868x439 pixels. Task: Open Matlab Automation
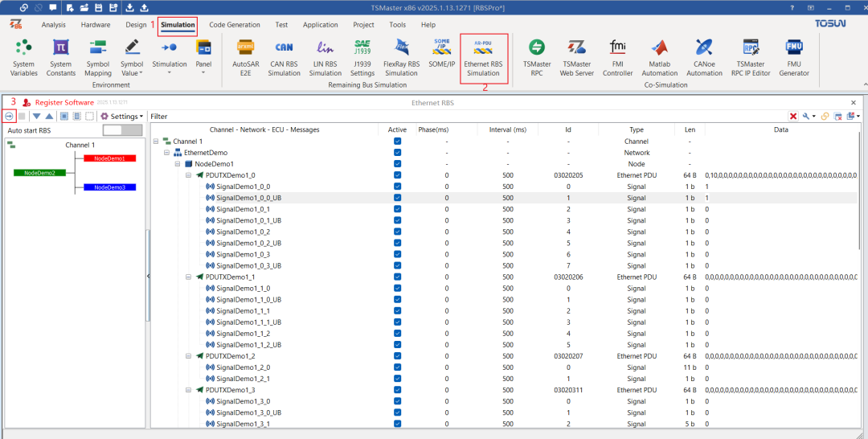pyautogui.click(x=659, y=58)
